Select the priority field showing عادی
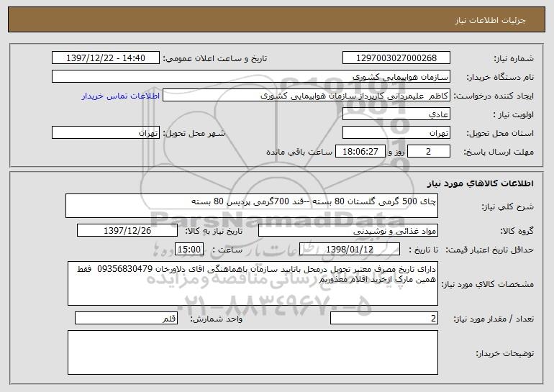This screenshot has height=392, width=554. [x=396, y=114]
